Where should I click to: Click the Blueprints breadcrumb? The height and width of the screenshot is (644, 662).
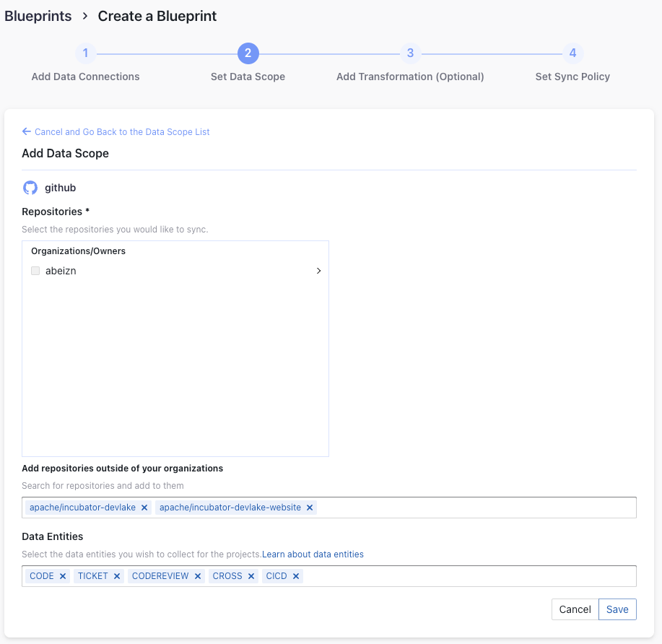pyautogui.click(x=38, y=16)
